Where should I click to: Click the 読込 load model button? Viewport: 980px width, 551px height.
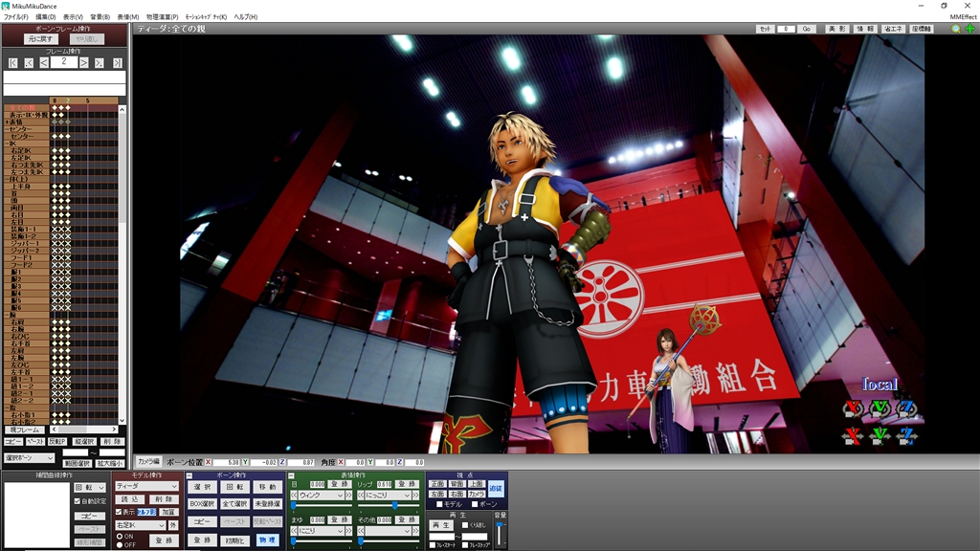(129, 499)
